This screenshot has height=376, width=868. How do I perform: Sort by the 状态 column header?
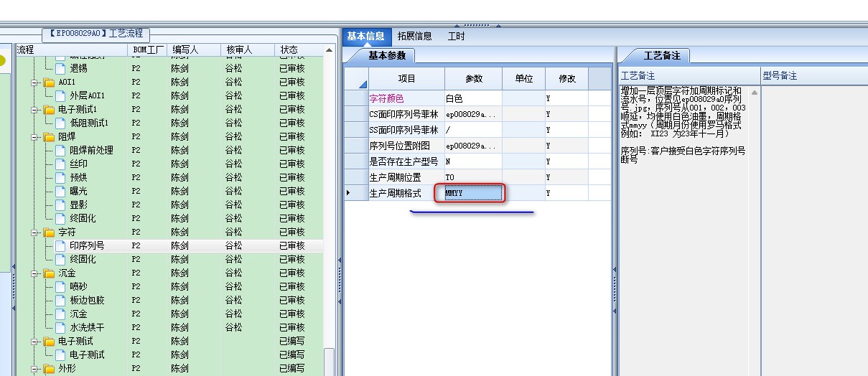tap(299, 50)
